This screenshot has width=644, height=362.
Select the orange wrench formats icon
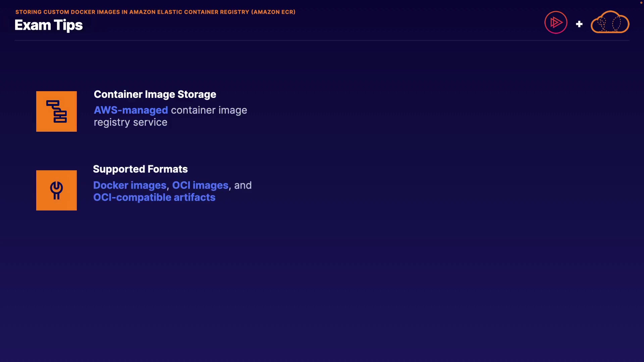coord(56,190)
